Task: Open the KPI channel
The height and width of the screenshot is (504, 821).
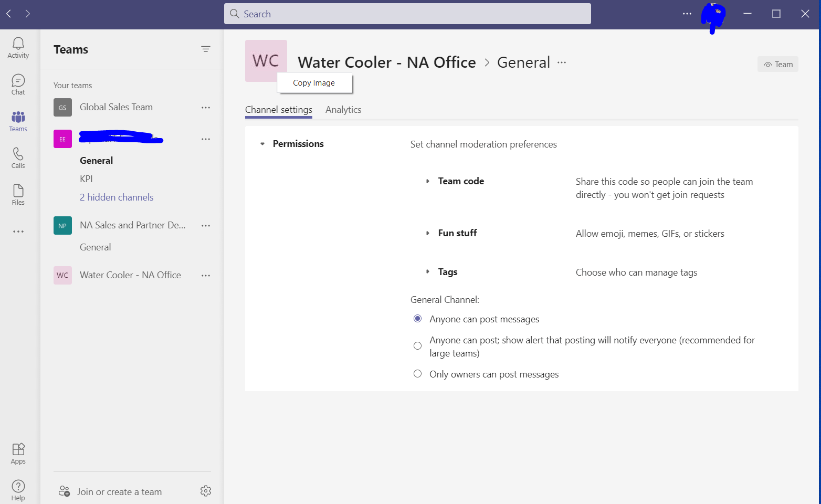Action: pos(86,179)
